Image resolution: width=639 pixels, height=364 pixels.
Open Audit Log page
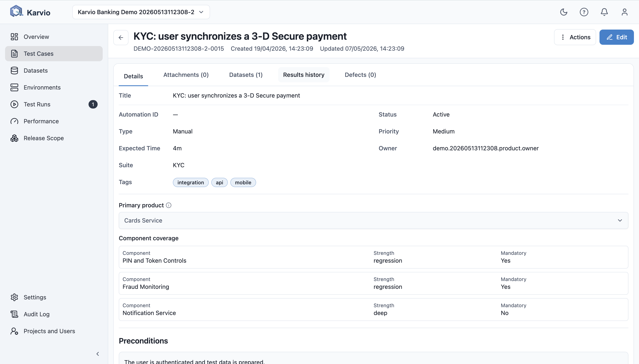54,314
